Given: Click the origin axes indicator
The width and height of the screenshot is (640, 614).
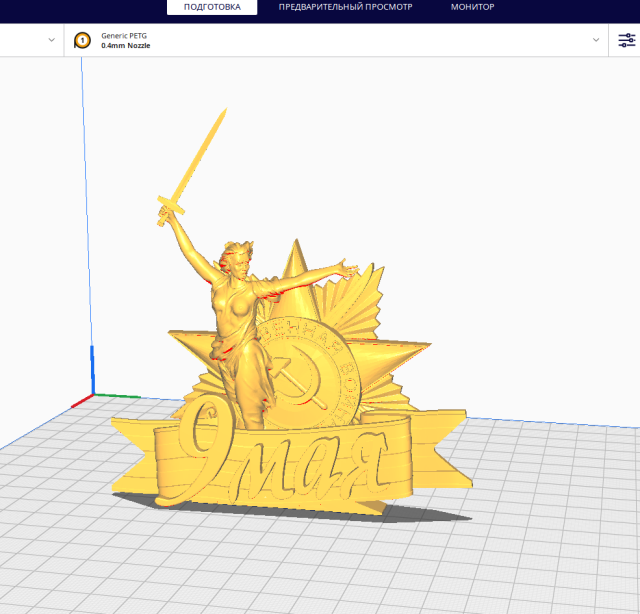Looking at the screenshot, I should 92,392.
